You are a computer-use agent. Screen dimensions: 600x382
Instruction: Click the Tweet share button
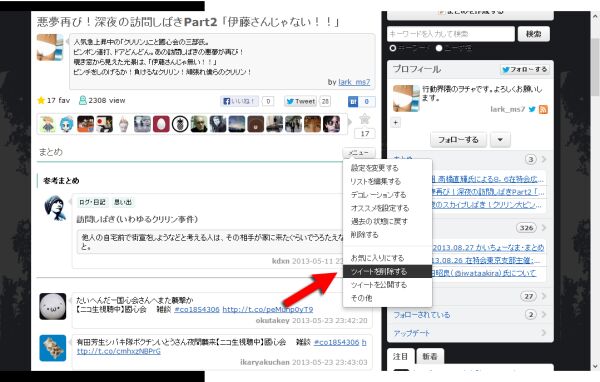pos(300,101)
